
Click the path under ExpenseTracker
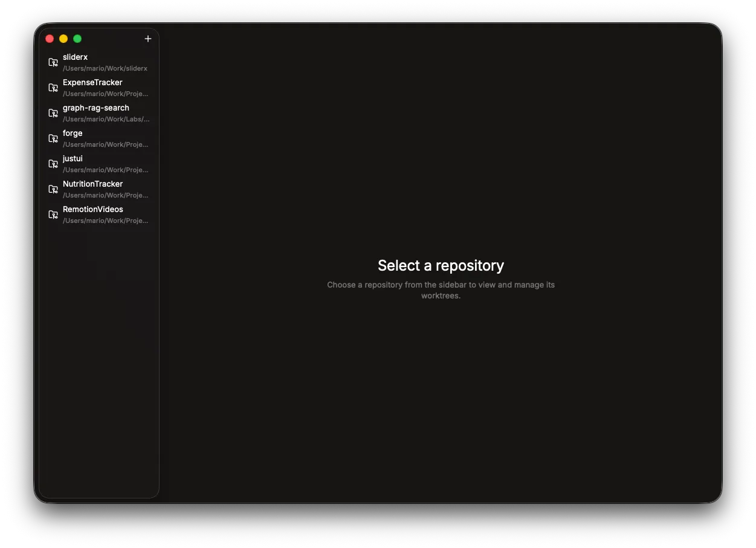coord(106,94)
